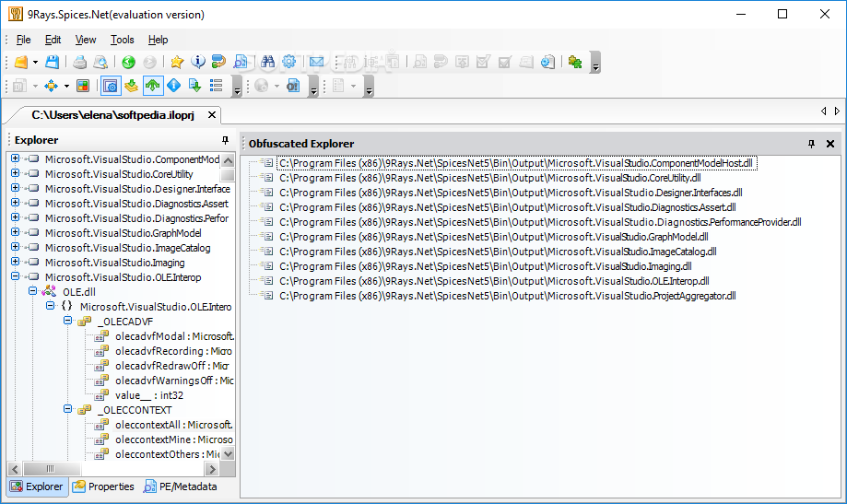The width and height of the screenshot is (847, 504).
Task: Click the envelope mail icon
Action: click(316, 62)
